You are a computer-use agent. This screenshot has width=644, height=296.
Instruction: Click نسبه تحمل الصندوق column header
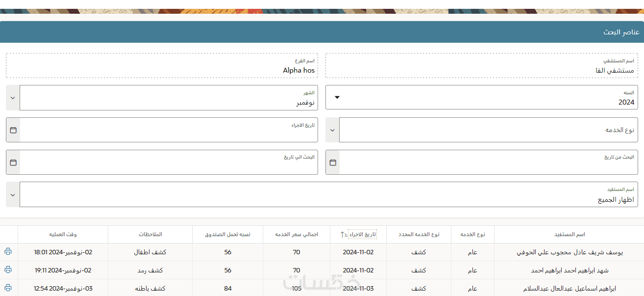(227, 235)
